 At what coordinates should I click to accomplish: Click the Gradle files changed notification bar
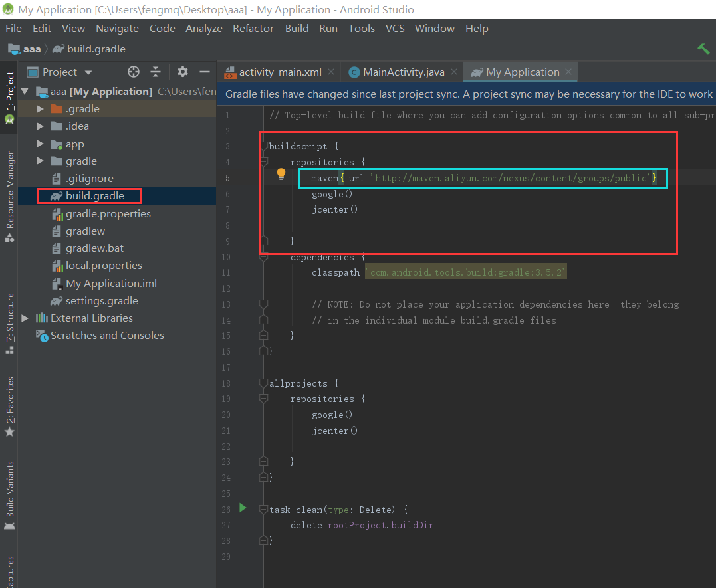466,94
